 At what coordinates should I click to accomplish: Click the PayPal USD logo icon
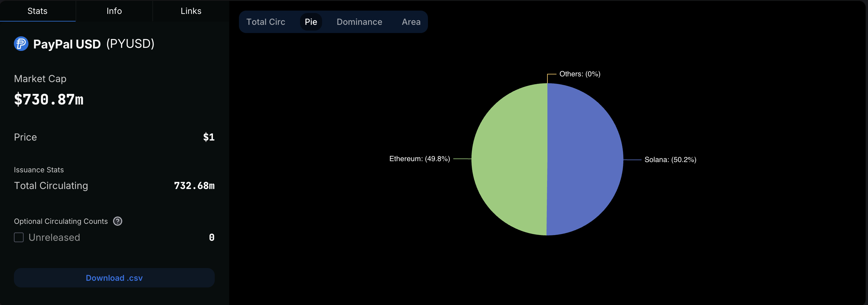click(21, 44)
